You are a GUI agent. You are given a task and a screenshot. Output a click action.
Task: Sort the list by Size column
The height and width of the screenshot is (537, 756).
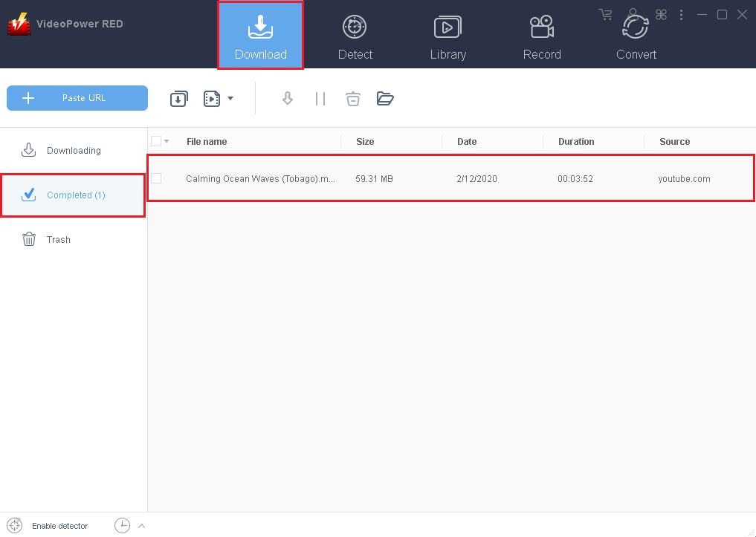click(x=365, y=141)
